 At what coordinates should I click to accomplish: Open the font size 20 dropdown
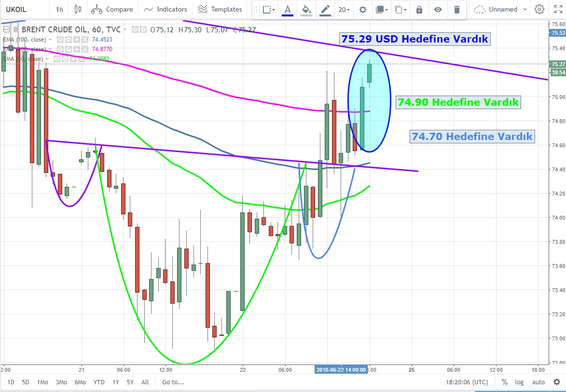[344, 10]
